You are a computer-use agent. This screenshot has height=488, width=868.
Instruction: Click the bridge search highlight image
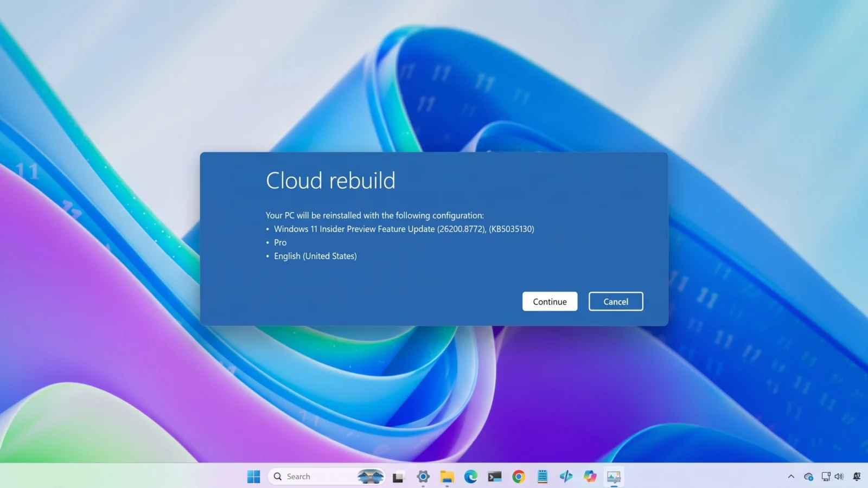coord(371,477)
